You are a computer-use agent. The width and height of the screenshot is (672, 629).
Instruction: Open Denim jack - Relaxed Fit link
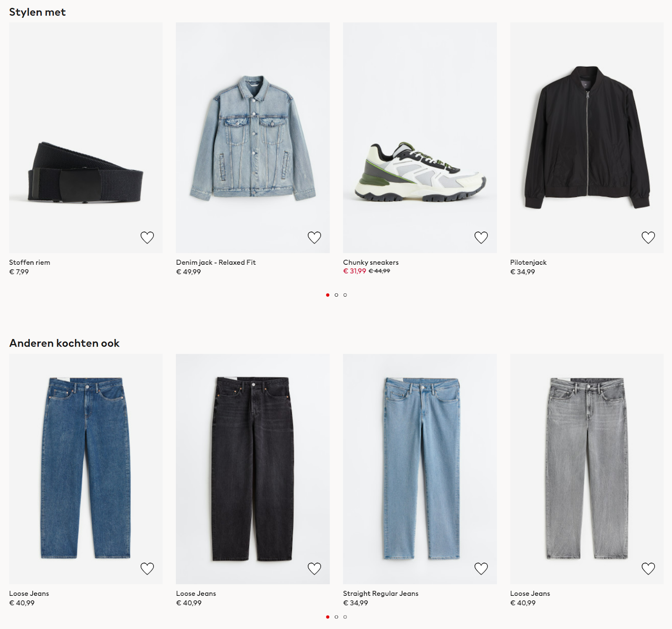coord(216,262)
